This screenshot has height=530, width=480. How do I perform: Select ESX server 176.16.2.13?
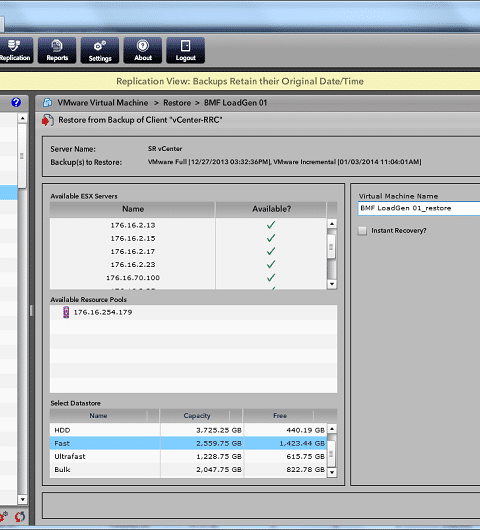tap(133, 225)
